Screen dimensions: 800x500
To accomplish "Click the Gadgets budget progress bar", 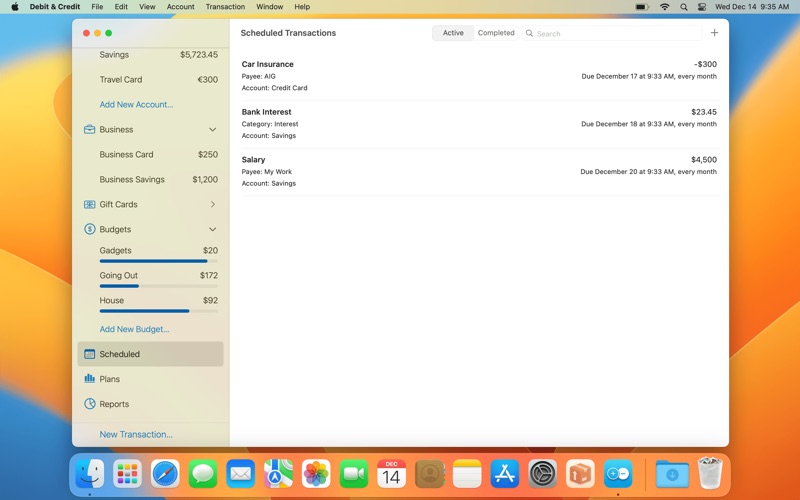I will click(159, 261).
